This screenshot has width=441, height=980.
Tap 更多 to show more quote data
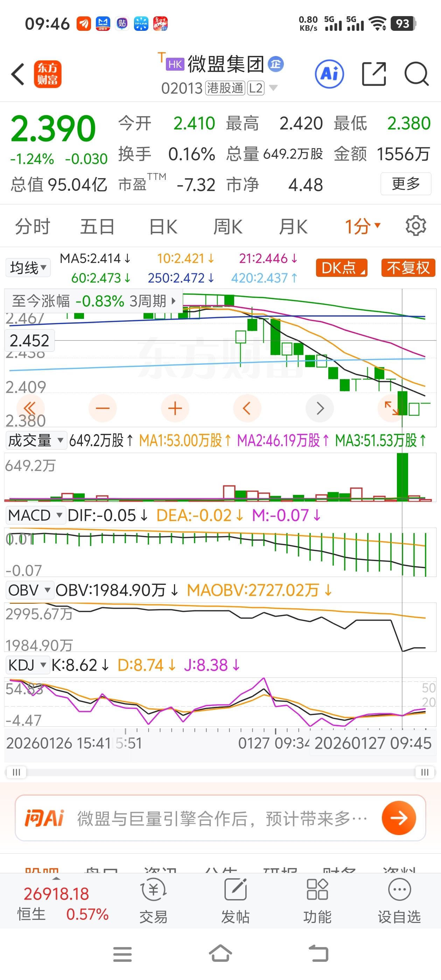tap(406, 184)
